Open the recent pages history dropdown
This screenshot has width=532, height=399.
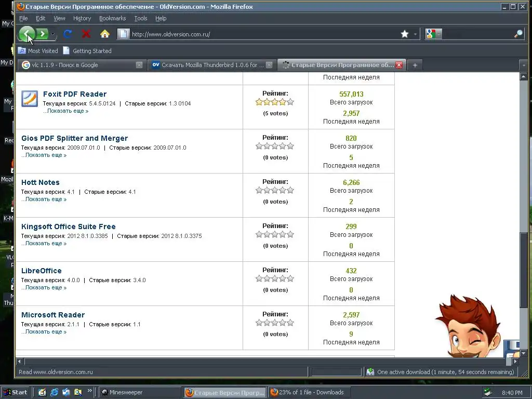(52, 34)
